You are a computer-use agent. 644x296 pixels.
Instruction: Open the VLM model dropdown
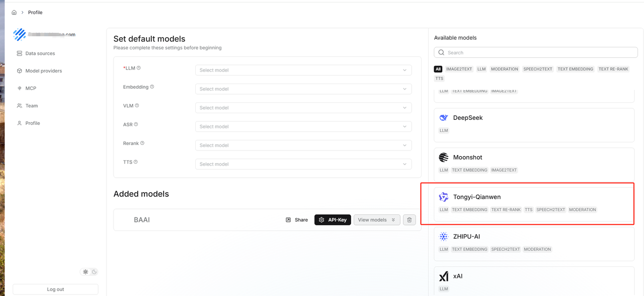point(303,108)
